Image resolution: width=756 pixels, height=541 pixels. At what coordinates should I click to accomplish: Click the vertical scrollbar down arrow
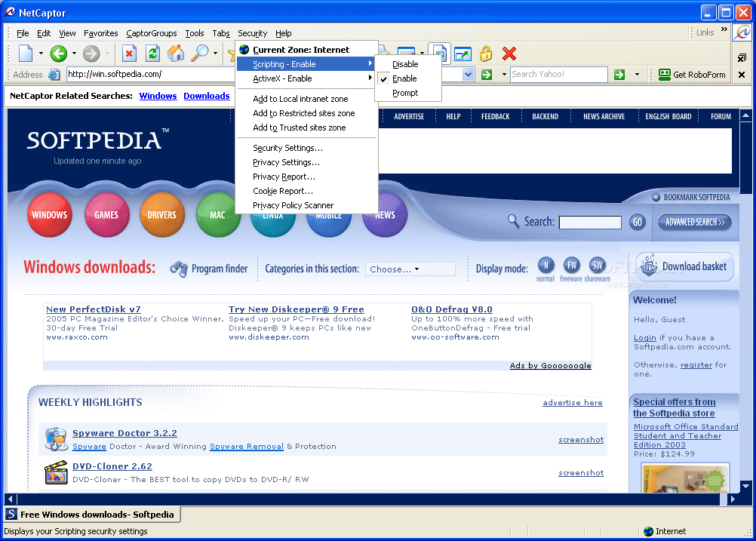point(745,486)
